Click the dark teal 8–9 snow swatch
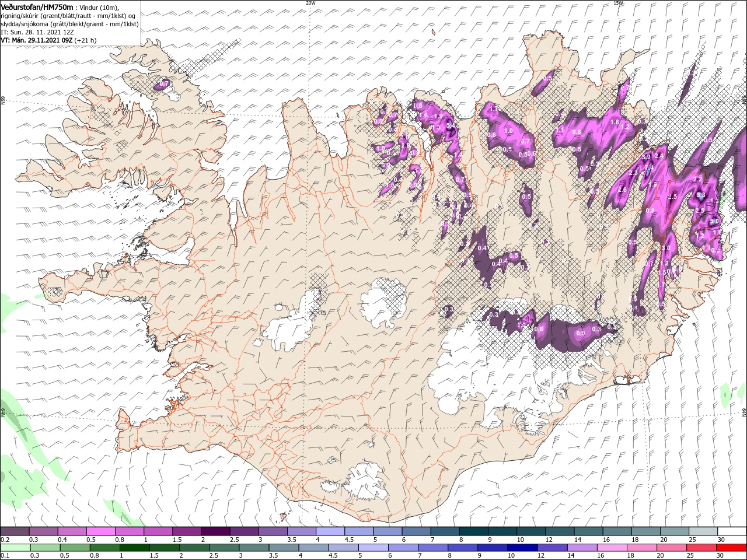This screenshot has height=560, width=747. pyautogui.click(x=473, y=531)
